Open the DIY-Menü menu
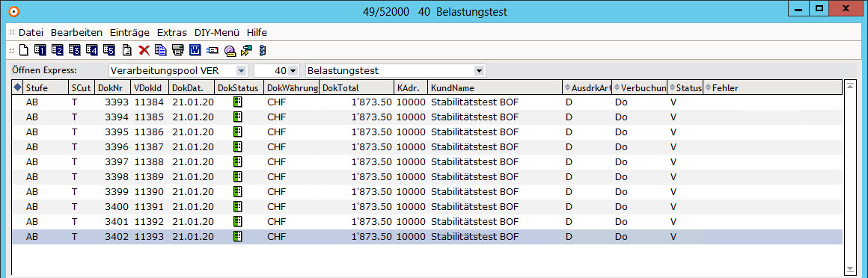The image size is (868, 278). coord(217,32)
